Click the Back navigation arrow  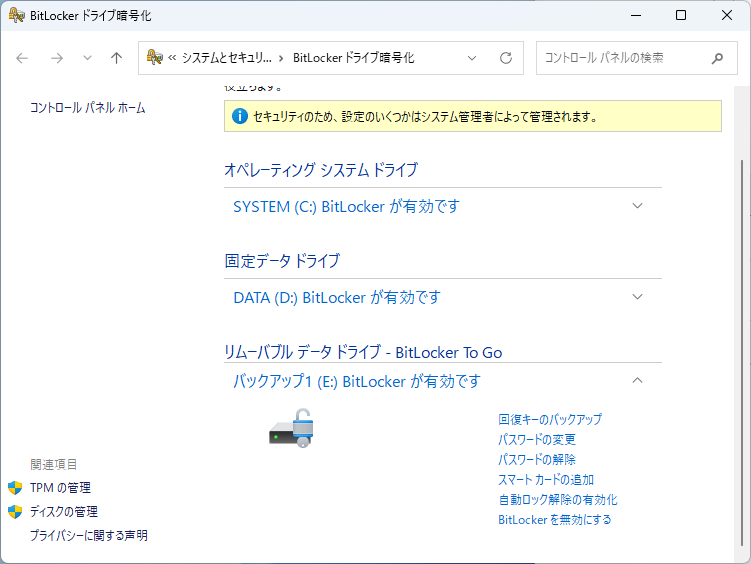point(23,58)
